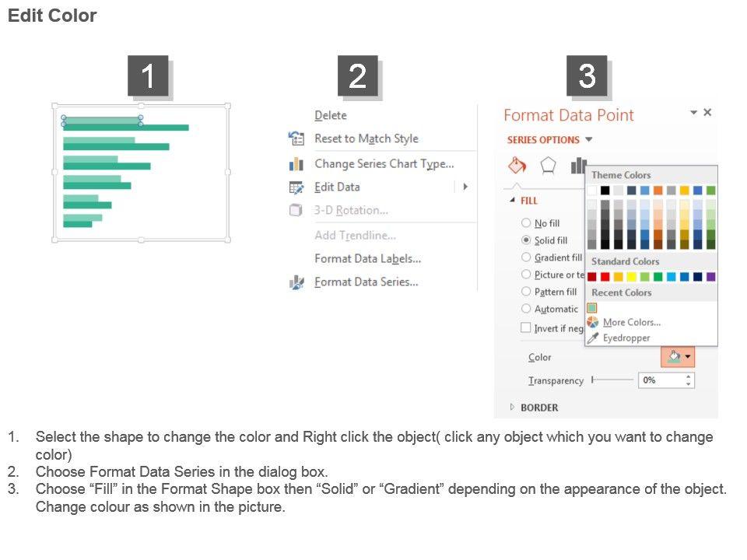Click the Format Data Series icon
Screen dimensions: 747x560
pos(296,282)
